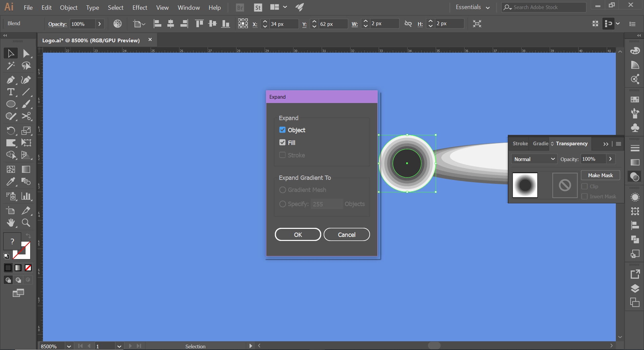Choose the Lasso tool

26,66
